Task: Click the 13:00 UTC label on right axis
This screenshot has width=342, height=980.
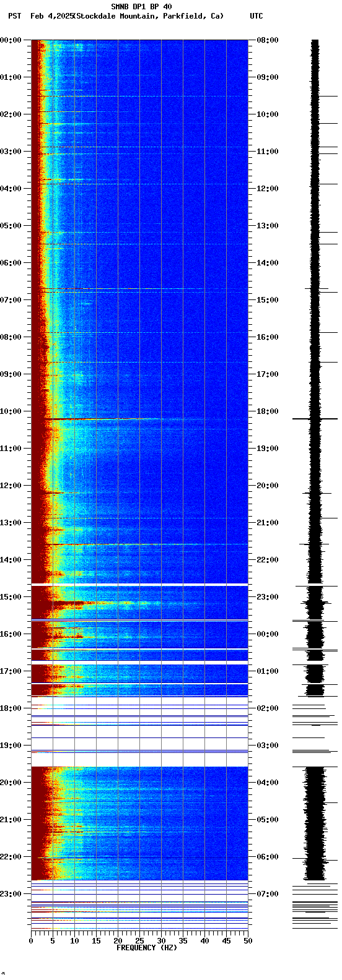Action: 268,226
